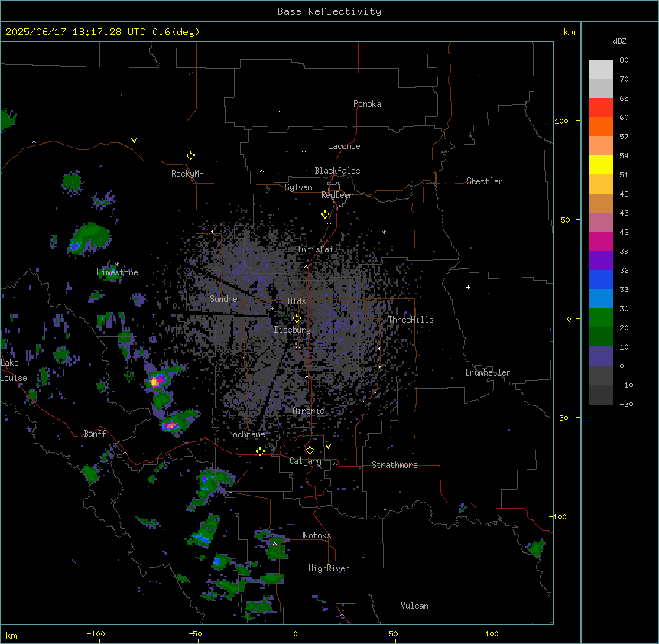Click the HighRiver label

point(329,568)
